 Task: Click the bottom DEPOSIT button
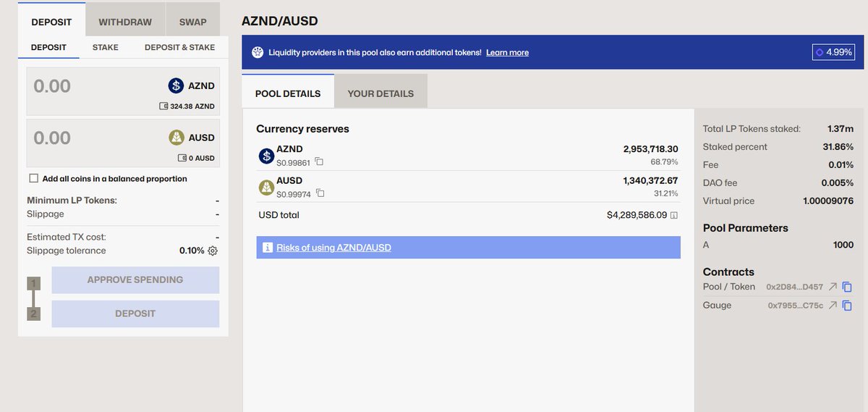point(135,314)
